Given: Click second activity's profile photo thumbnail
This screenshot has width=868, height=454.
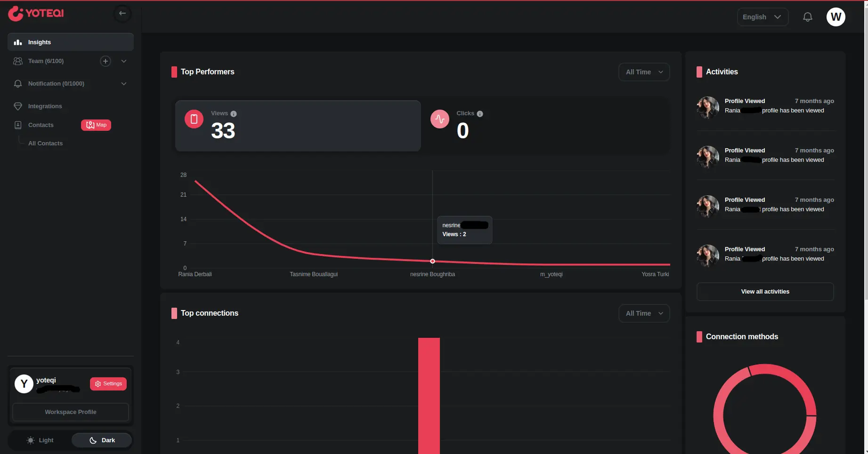Looking at the screenshot, I should (708, 157).
